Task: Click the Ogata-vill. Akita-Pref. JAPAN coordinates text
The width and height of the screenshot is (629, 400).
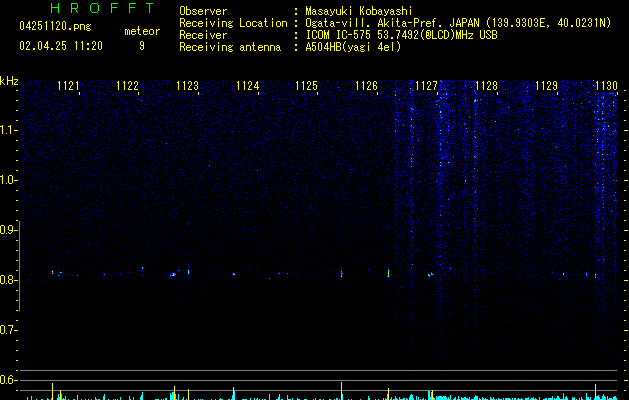Action: pos(458,23)
